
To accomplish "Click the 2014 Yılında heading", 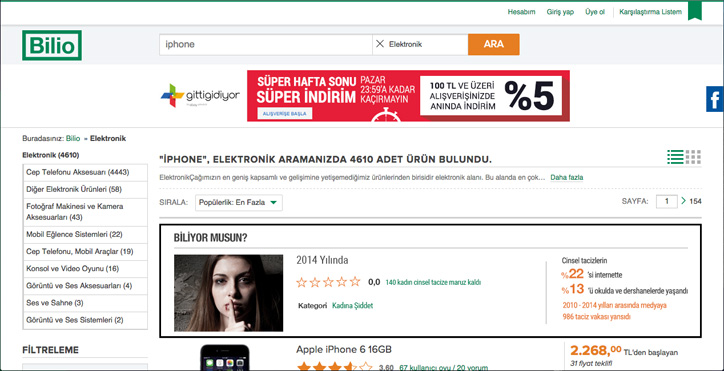I will 322,260.
